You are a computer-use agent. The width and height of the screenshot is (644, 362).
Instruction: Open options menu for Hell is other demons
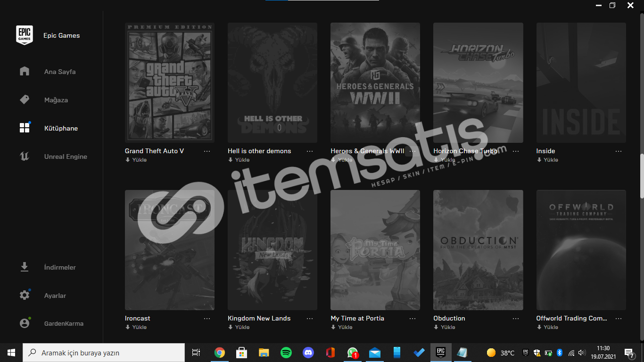(310, 151)
